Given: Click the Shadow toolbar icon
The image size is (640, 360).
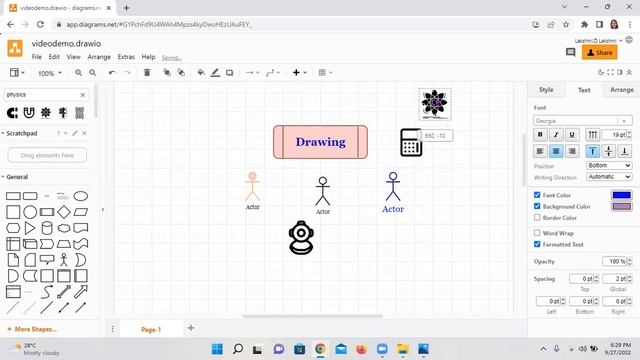Looking at the screenshot, I should 229,73.
